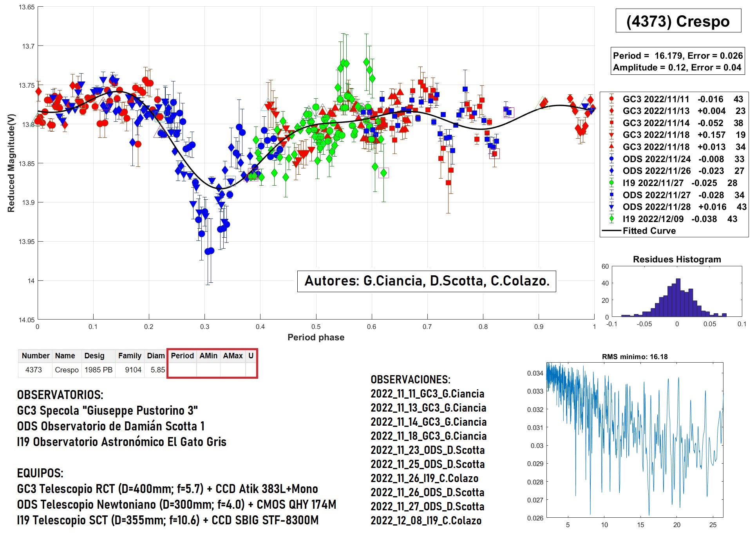Viewport: 756px width, 542px height.
Task: Click observation 2022_11_27_ODS_D.Scotta
Action: click(428, 506)
